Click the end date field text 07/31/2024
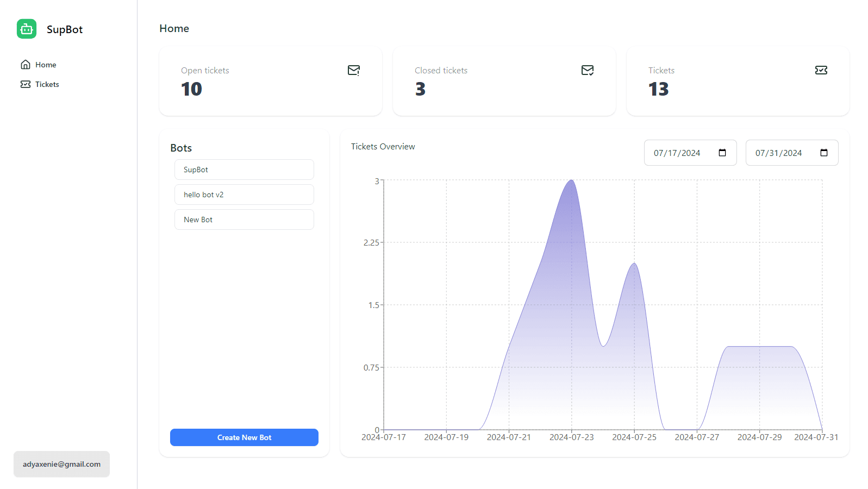Screen dimensions: 868x489 778,153
